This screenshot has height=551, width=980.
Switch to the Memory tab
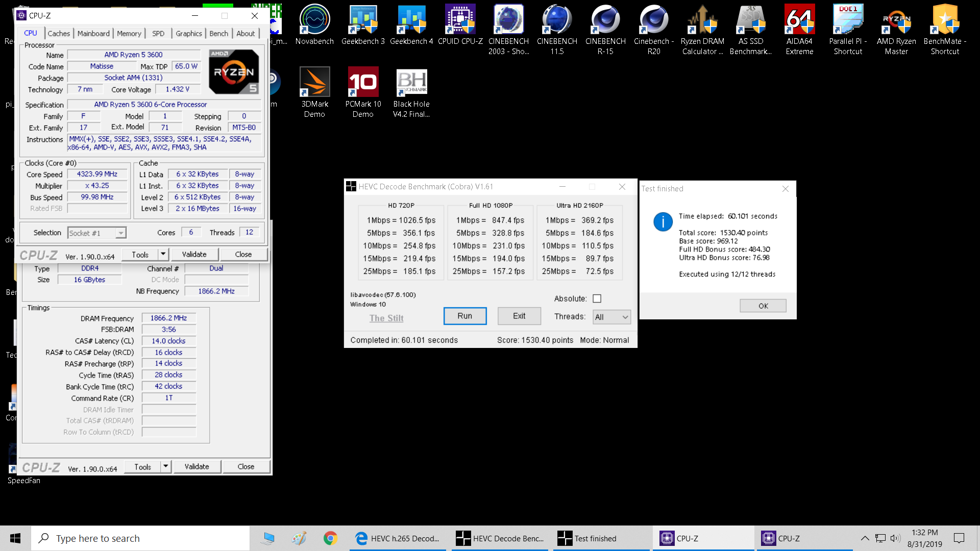tap(129, 34)
